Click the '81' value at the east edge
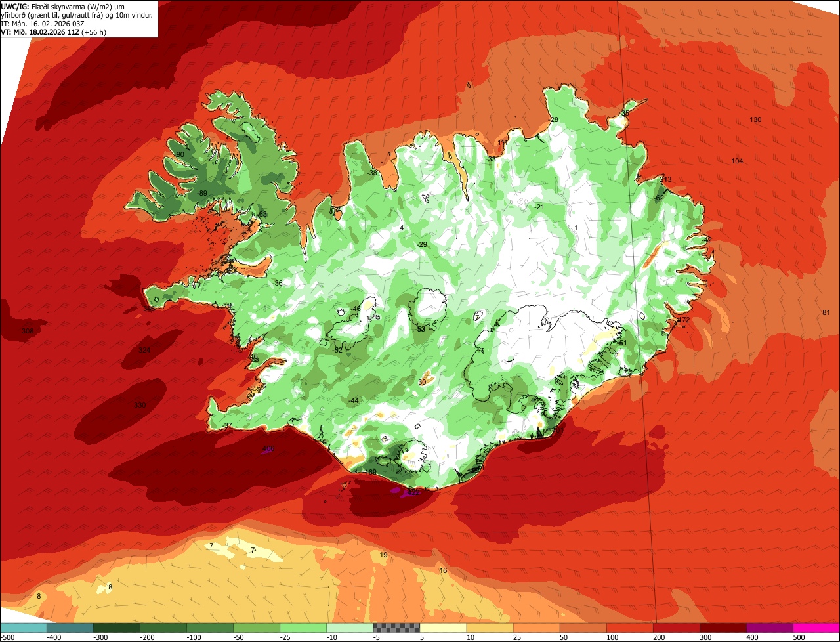This screenshot has height=642, width=840. [x=826, y=312]
